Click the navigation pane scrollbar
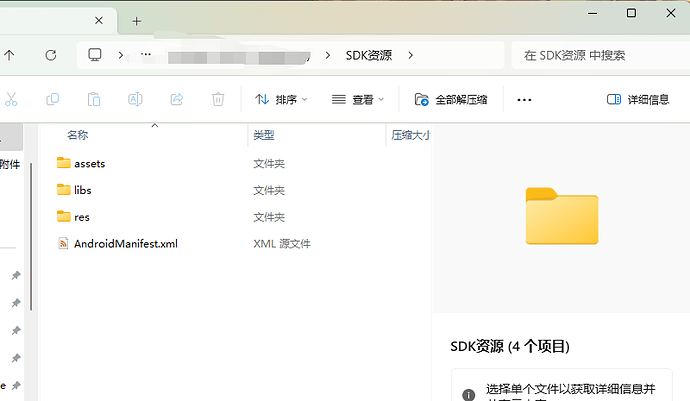This screenshot has height=401, width=690. (31, 236)
